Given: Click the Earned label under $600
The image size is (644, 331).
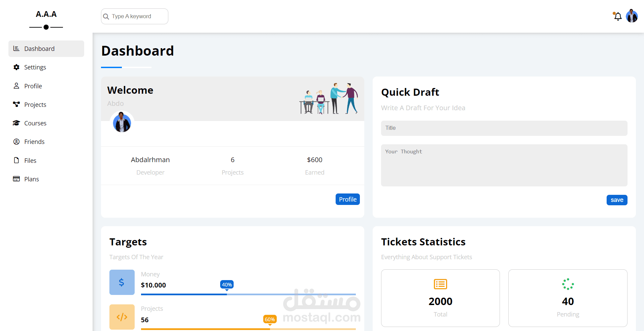Looking at the screenshot, I should 315,172.
